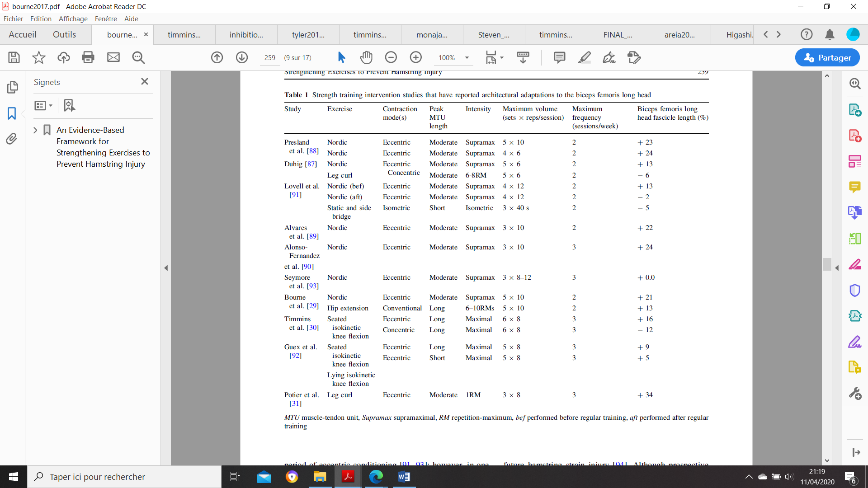Open more tools wrench icon
868x488 pixels.
click(855, 394)
